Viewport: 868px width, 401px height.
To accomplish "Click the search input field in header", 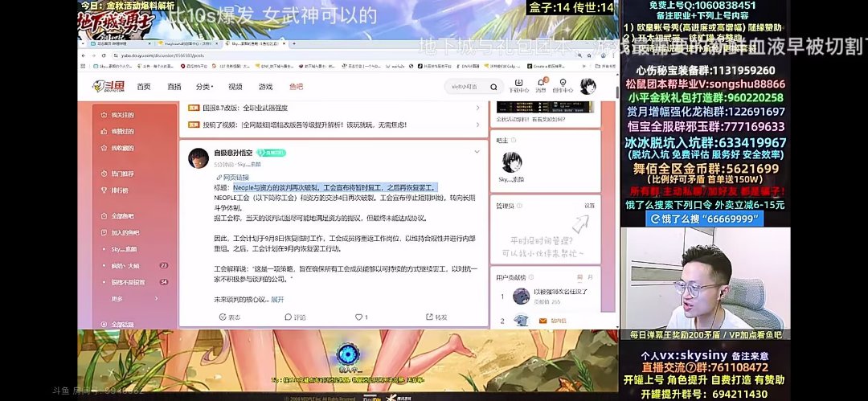I will point(466,86).
